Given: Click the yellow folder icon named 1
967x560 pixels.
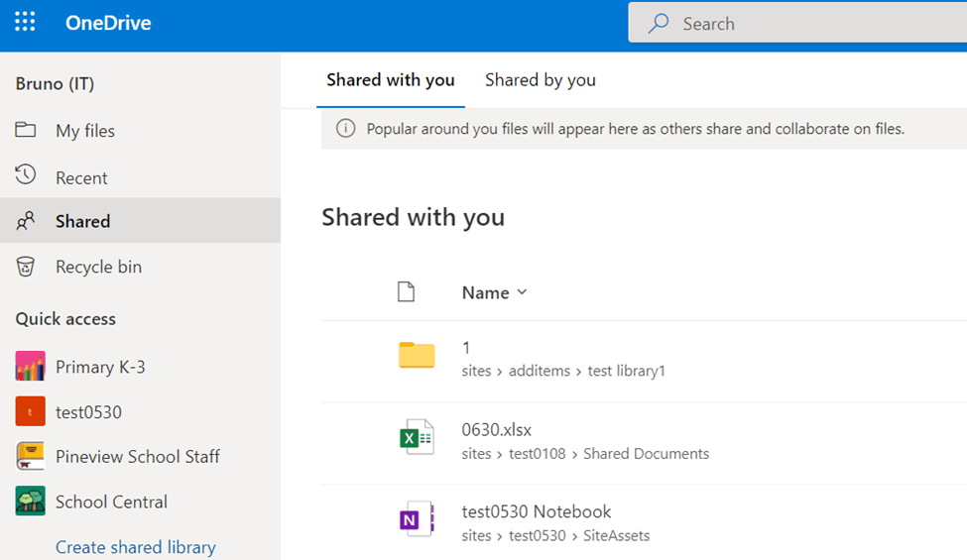Looking at the screenshot, I should (x=417, y=355).
